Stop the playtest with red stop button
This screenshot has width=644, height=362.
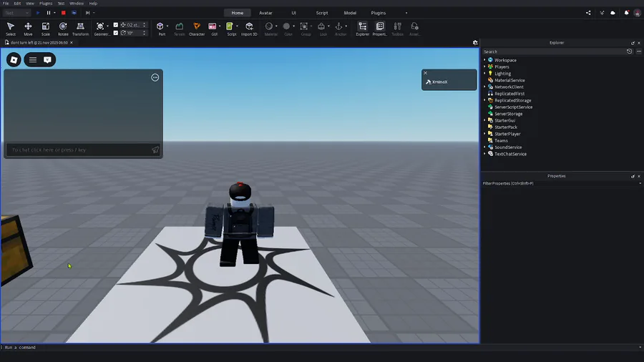(63, 13)
